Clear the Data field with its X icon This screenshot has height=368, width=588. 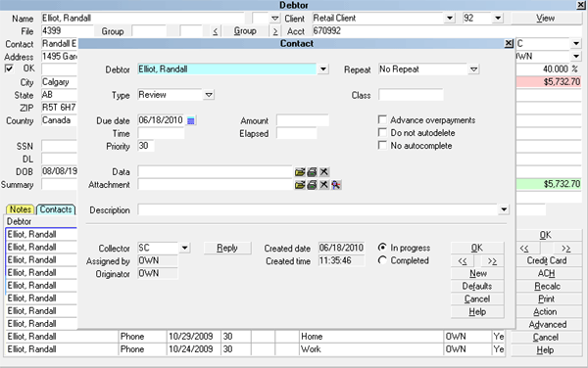[x=324, y=172]
